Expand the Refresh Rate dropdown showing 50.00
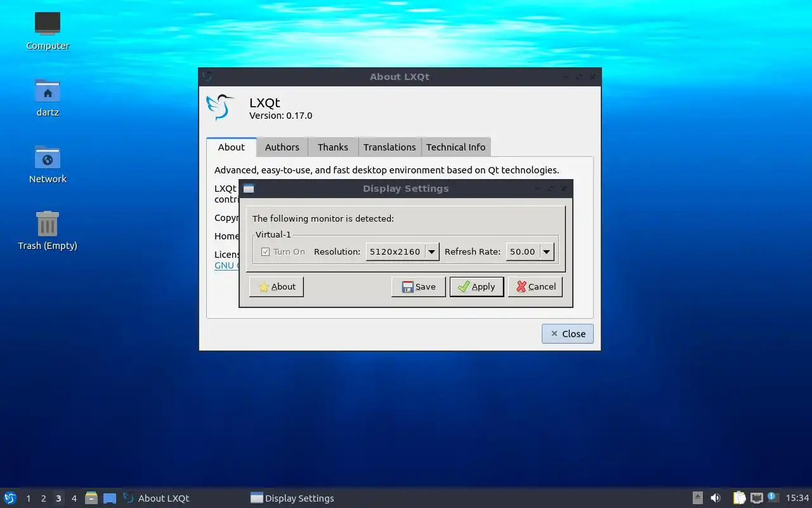 coord(530,251)
